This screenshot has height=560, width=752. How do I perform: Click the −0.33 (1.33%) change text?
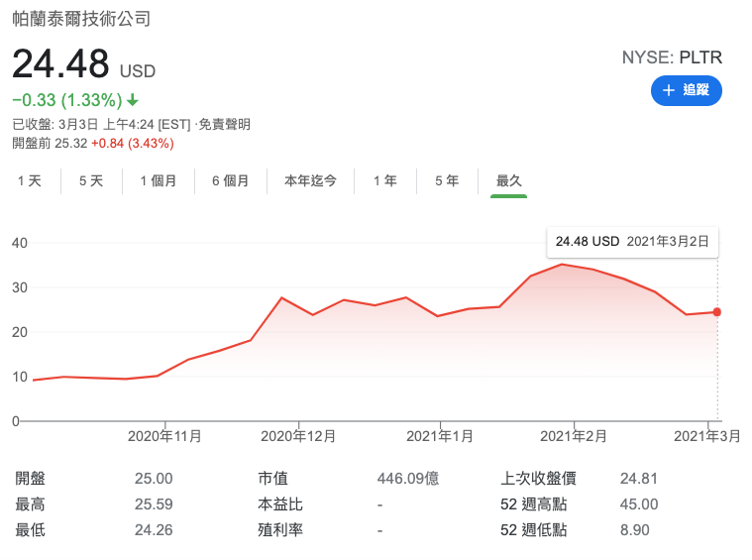(x=67, y=100)
